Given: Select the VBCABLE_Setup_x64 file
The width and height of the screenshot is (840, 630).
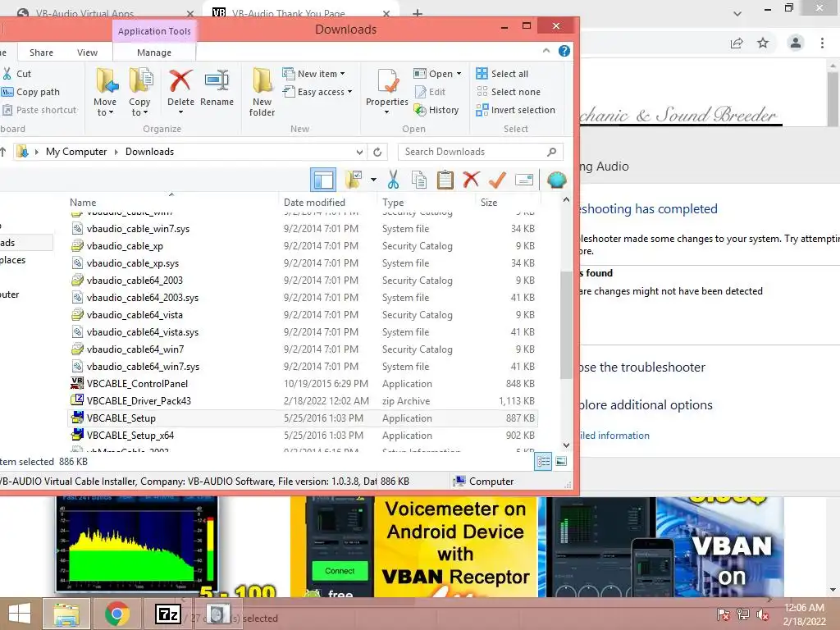Looking at the screenshot, I should pyautogui.click(x=304, y=436).
